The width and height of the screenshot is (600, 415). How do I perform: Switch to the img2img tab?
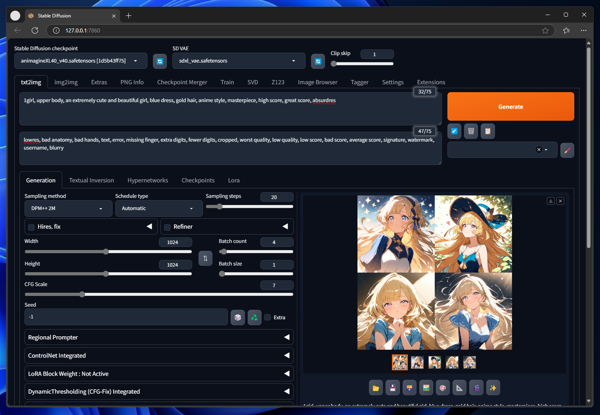[66, 82]
